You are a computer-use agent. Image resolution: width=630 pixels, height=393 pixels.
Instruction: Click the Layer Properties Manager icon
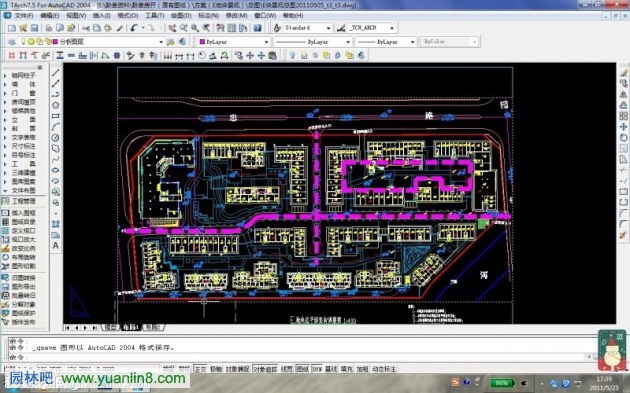pyautogui.click(x=12, y=41)
